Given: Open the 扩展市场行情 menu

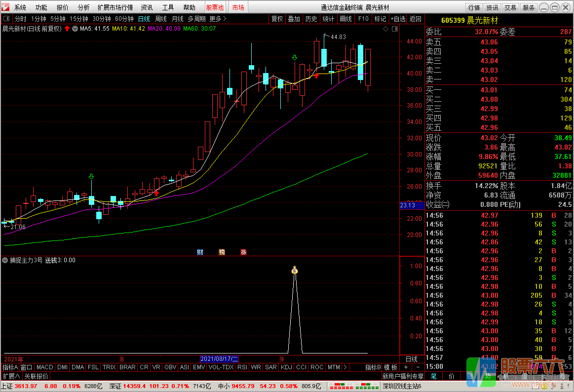Looking at the screenshot, I should [x=115, y=7].
